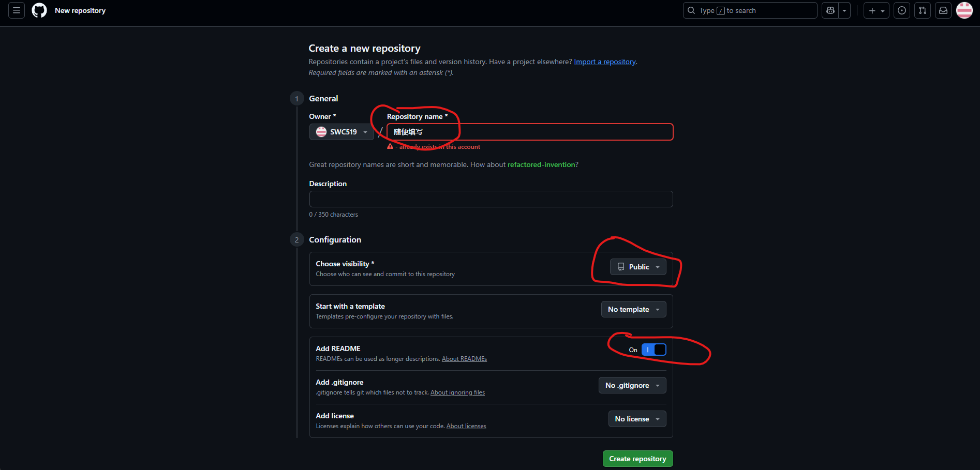This screenshot has height=470, width=980.
Task: Open the Public visibility dropdown
Action: pyautogui.click(x=638, y=267)
